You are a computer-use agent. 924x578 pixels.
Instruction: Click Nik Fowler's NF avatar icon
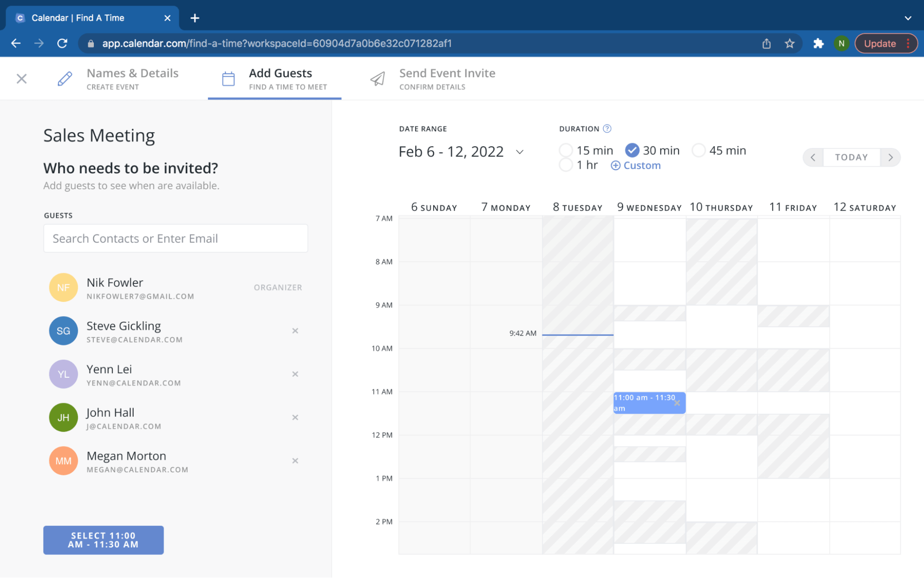[63, 287]
